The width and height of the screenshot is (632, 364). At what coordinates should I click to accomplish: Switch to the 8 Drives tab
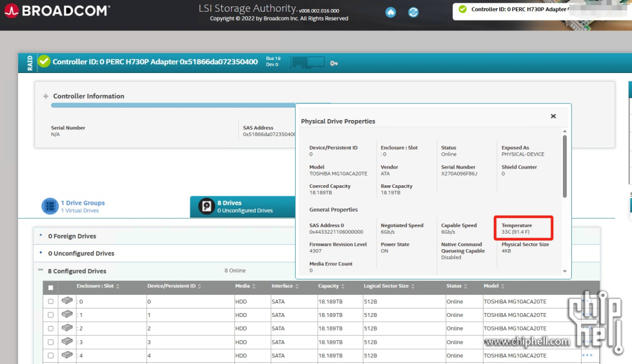pos(243,207)
